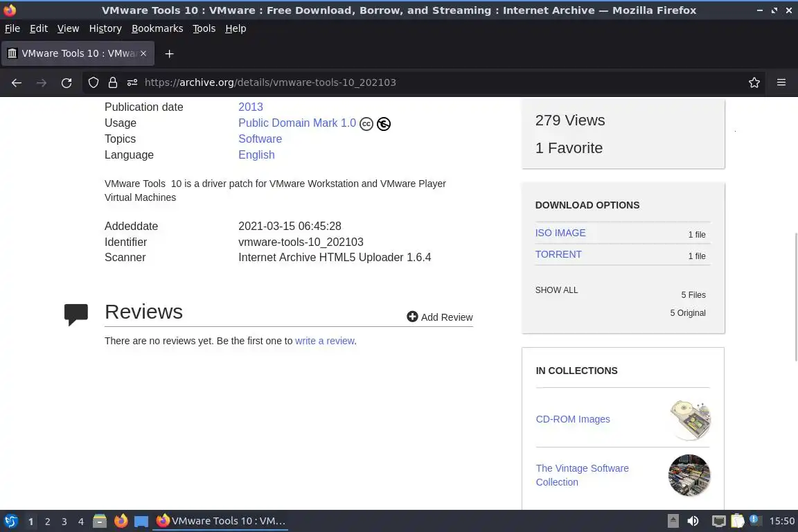Download the TORRENT file
Screen dimensions: 798x532
(x=558, y=254)
